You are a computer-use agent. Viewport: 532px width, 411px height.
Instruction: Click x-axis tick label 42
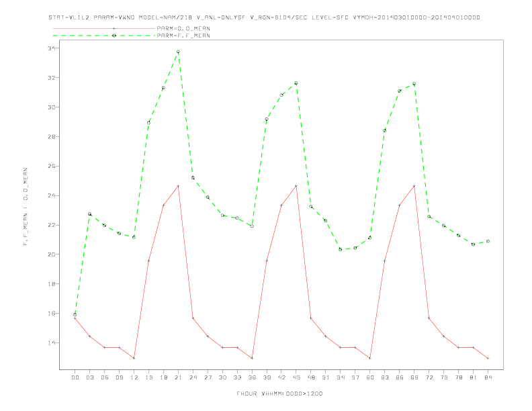(281, 377)
